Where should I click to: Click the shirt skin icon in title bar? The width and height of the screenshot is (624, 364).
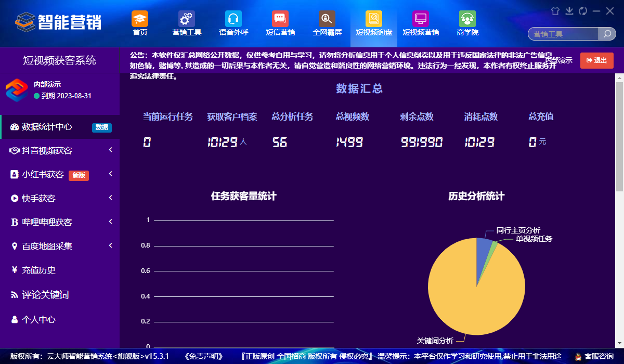point(555,10)
